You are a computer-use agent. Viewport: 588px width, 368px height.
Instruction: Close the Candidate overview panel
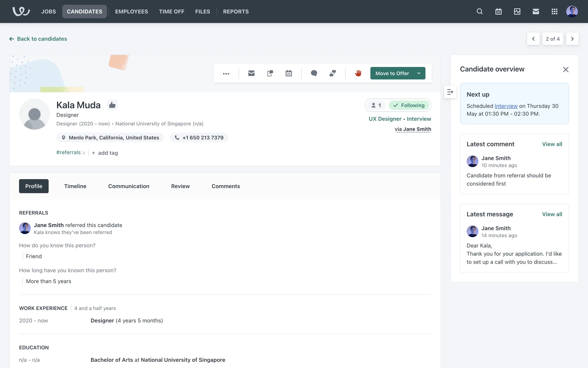point(565,70)
